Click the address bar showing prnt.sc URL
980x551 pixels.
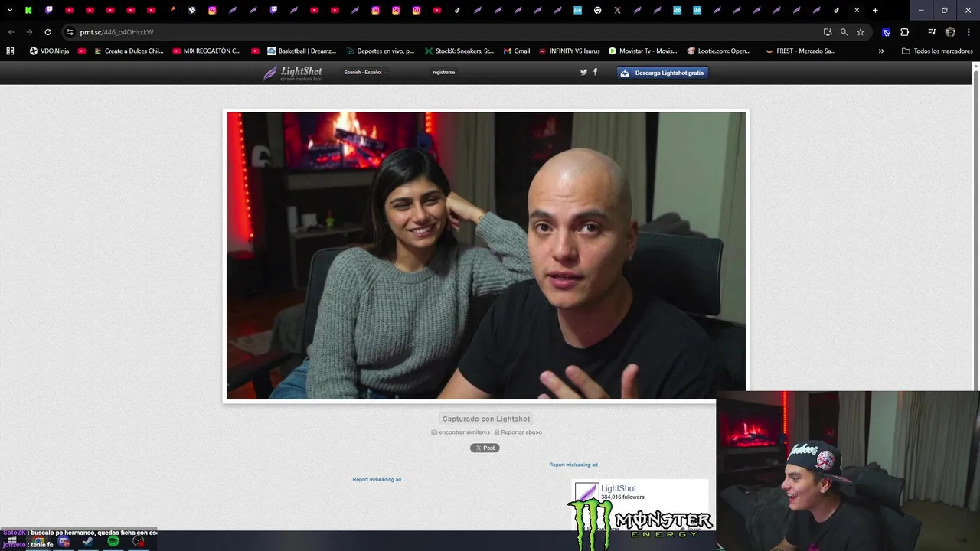(x=444, y=32)
